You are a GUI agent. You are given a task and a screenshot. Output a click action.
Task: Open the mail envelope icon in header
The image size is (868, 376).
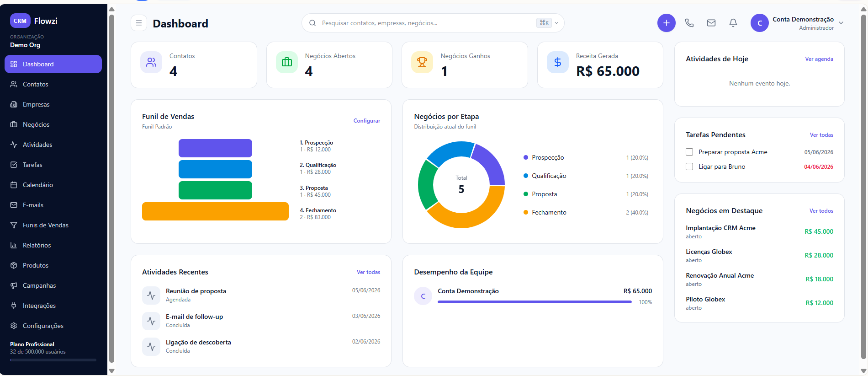coord(711,23)
